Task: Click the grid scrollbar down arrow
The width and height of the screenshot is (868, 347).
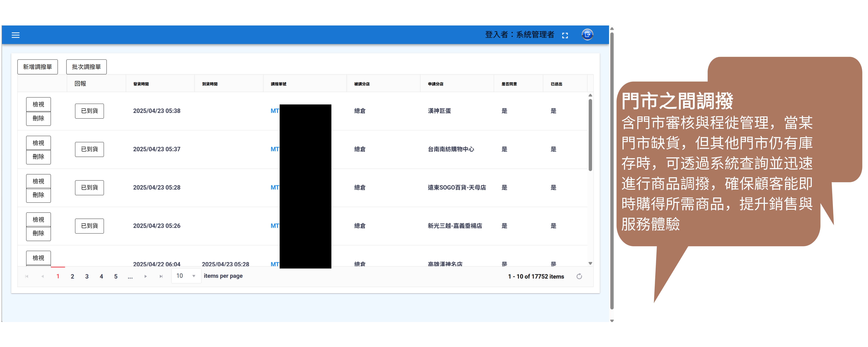Action: tap(590, 263)
